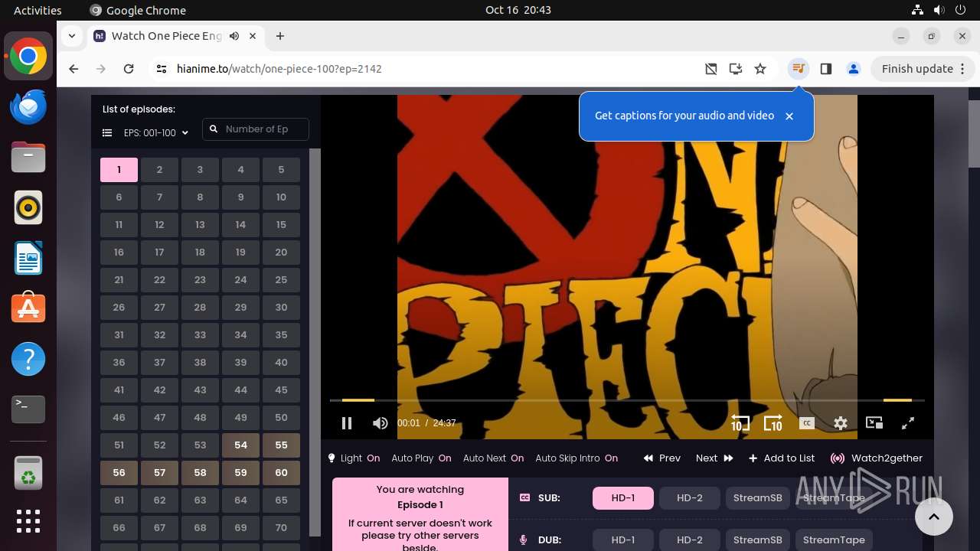Viewport: 980px width, 551px height.
Task: Toggle Auto Play setting
Action: [x=421, y=458]
